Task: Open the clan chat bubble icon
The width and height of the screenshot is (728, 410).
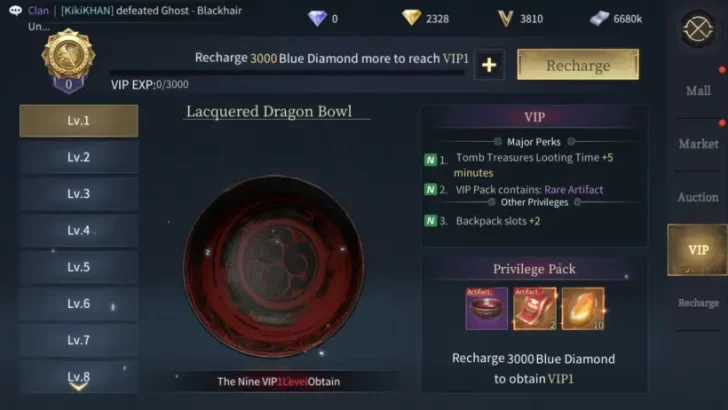Action: (15, 10)
